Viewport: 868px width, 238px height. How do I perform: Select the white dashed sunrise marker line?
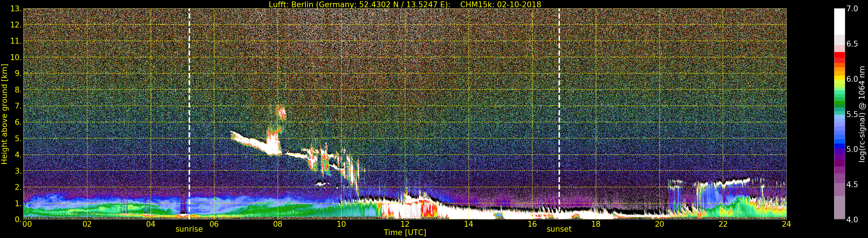coord(189,114)
